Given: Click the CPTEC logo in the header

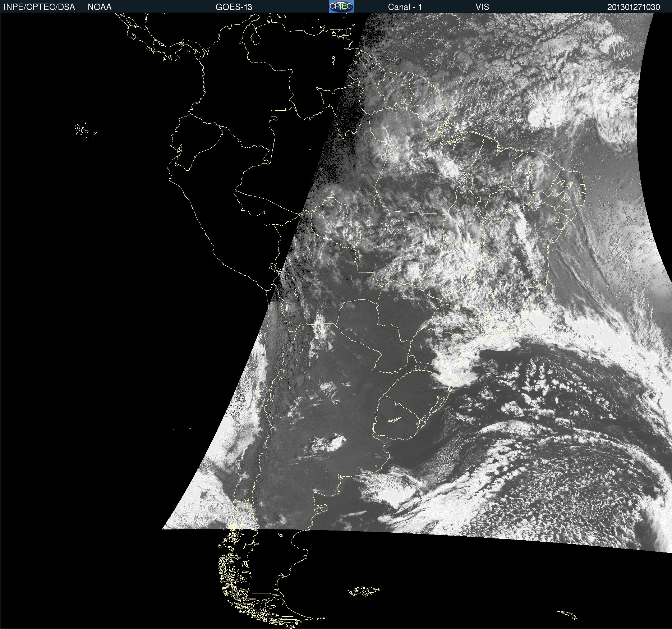Looking at the screenshot, I should (341, 6).
